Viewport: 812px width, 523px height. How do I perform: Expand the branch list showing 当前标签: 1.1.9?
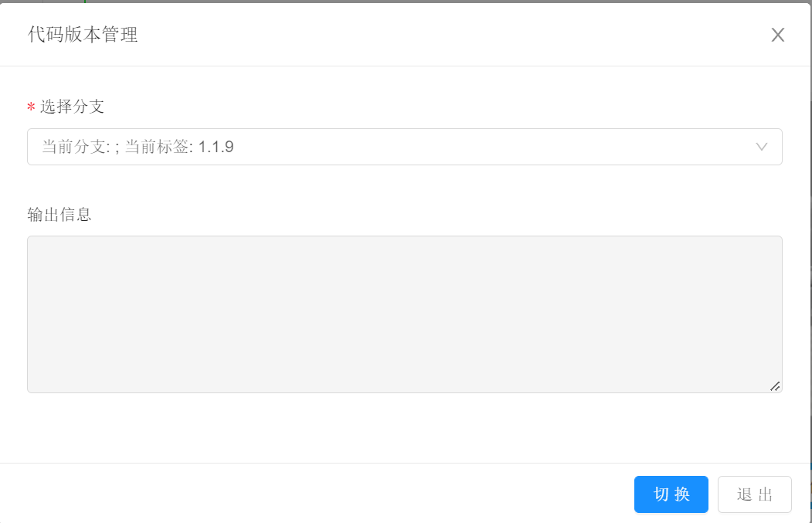point(404,147)
